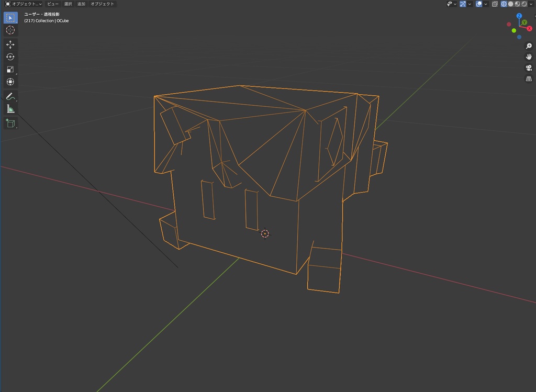
Task: Open the shading options dropdown arrow
Action: tap(531, 4)
